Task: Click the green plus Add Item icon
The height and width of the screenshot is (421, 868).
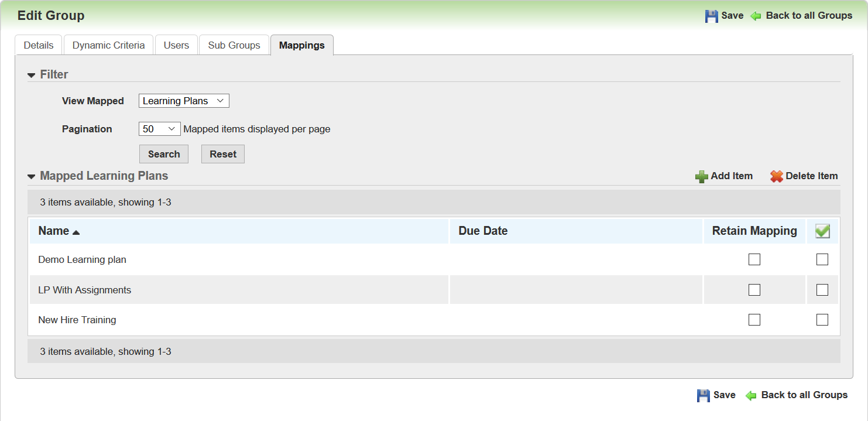Action: point(701,176)
